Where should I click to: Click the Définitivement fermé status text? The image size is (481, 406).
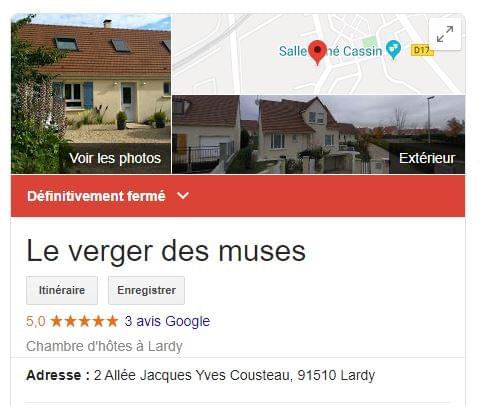[96, 196]
